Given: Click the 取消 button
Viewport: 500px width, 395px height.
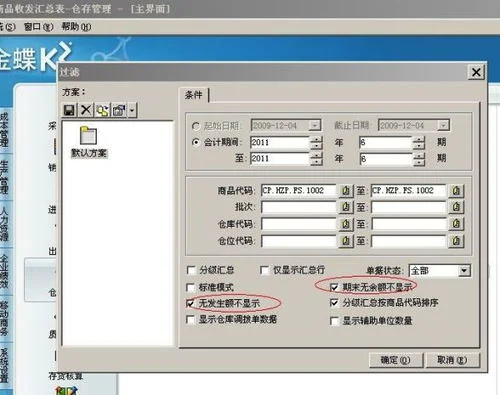Looking at the screenshot, I should [452, 360].
